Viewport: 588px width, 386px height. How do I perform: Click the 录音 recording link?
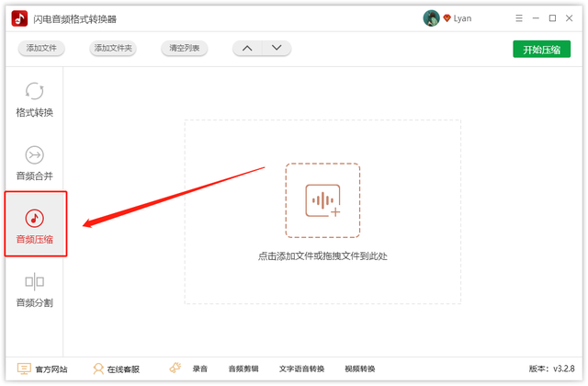coord(200,369)
